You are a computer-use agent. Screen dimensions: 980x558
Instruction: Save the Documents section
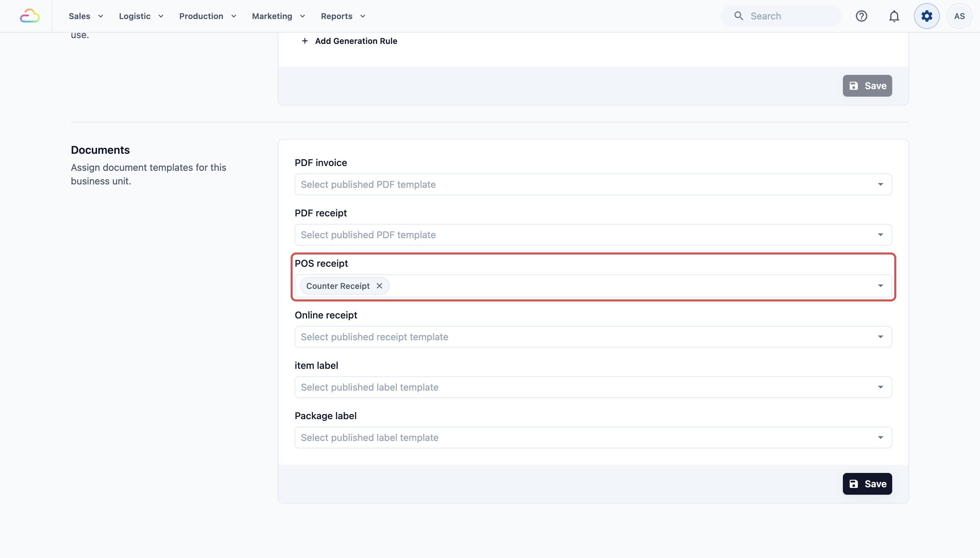click(x=867, y=483)
